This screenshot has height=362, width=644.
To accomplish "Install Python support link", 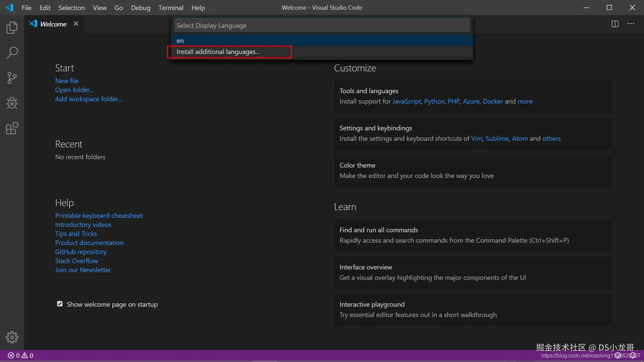I will point(434,101).
